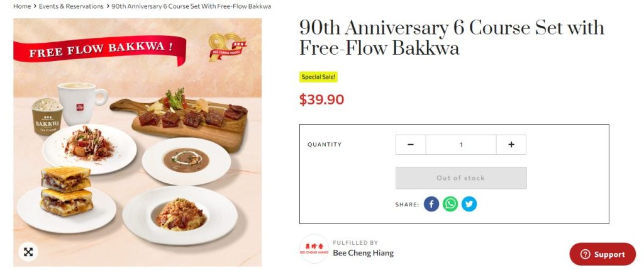Click the red $39.90 price
The width and height of the screenshot is (644, 270).
[x=321, y=99]
